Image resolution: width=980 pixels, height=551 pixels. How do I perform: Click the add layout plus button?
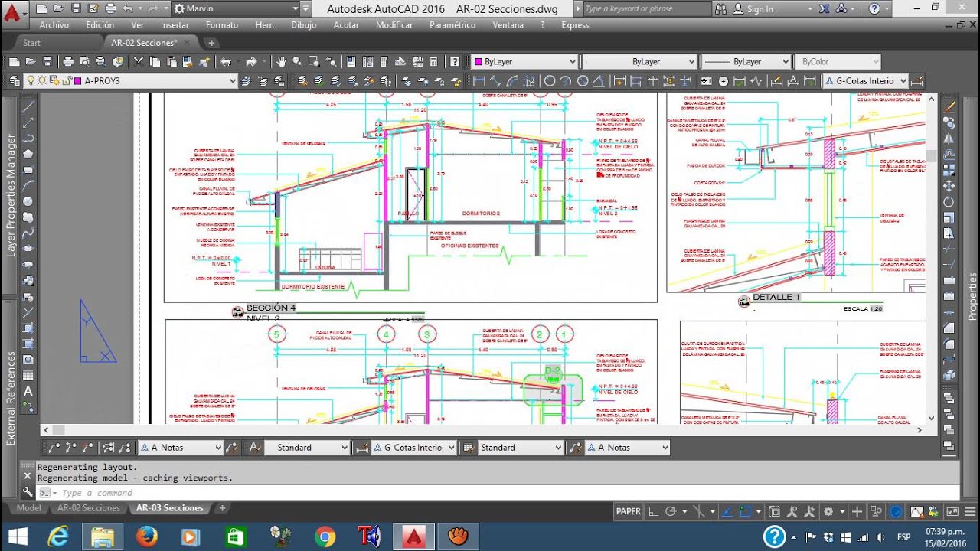click(x=223, y=508)
